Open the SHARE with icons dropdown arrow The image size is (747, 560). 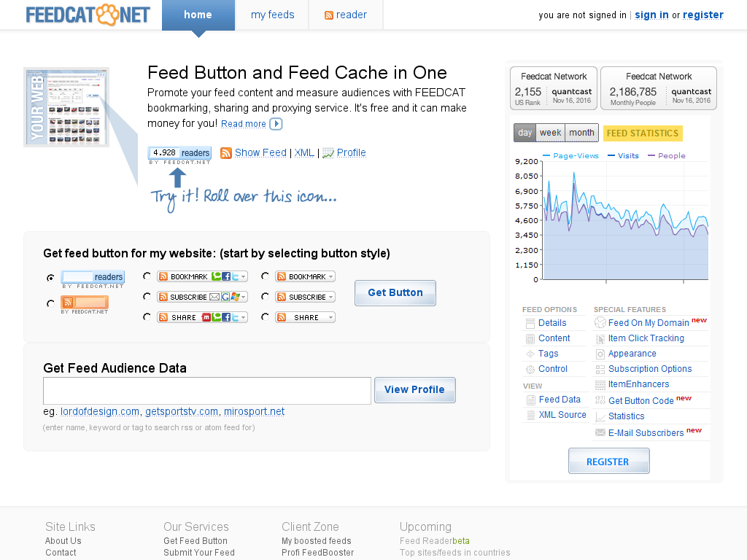[x=244, y=317]
